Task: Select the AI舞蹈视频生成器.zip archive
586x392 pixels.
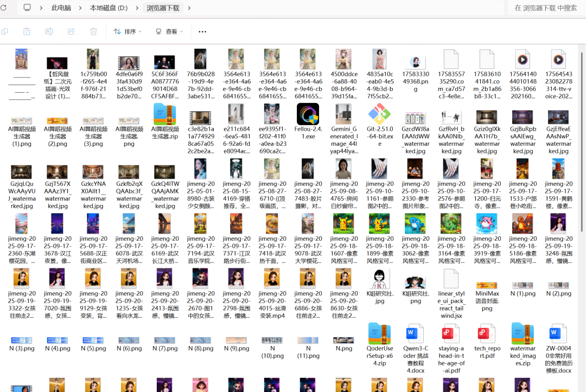Action: coord(165,114)
